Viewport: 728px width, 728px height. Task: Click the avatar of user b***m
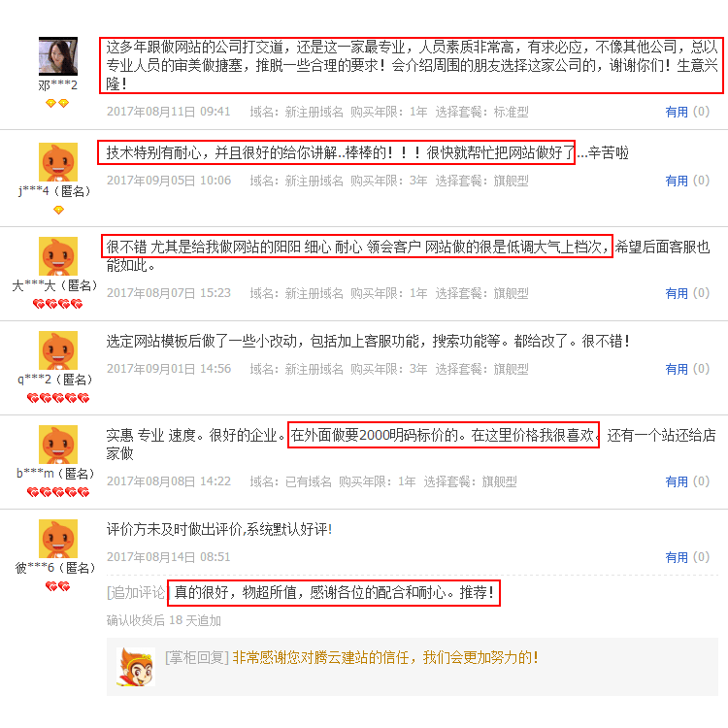tap(58, 445)
